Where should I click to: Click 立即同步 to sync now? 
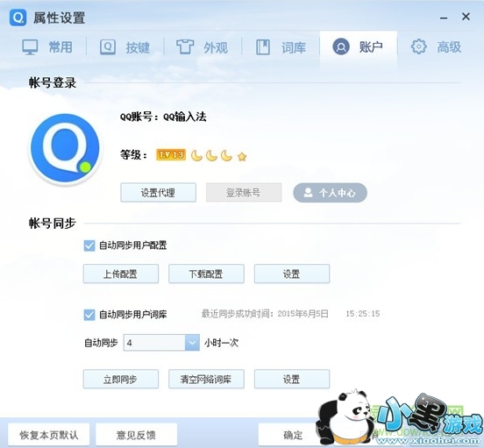pyautogui.click(x=121, y=379)
